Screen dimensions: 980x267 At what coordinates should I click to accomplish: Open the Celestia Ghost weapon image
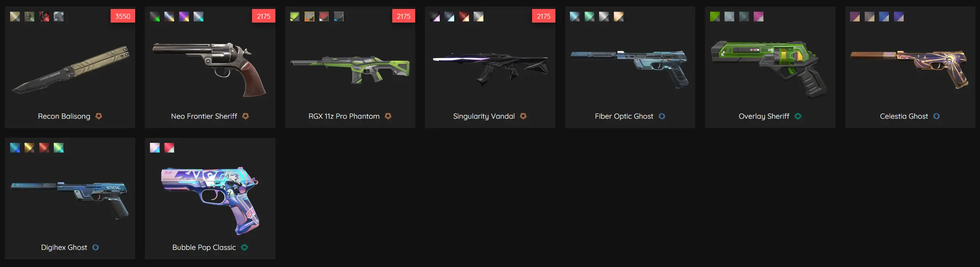(910, 69)
